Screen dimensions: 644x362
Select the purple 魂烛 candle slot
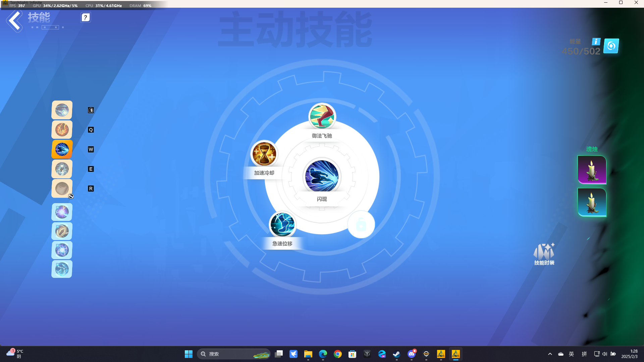point(592,170)
